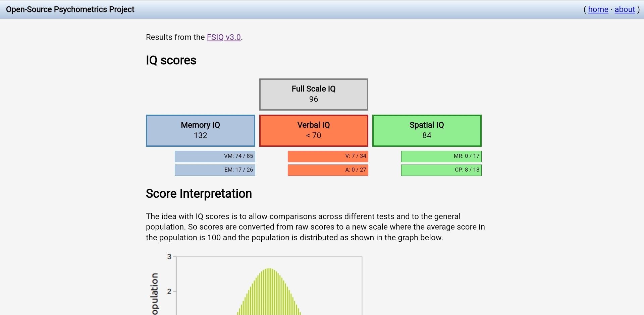644x315 pixels.
Task: Select the blue Memory IQ box
Action: click(x=200, y=130)
